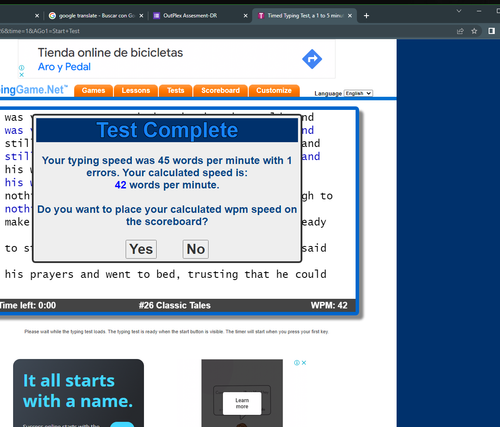500x427 pixels.
Task: Open the Lessons tab
Action: (136, 91)
